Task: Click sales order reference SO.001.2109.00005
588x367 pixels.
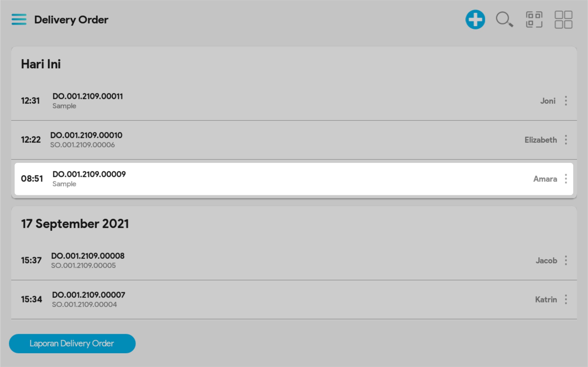Action: click(x=83, y=266)
